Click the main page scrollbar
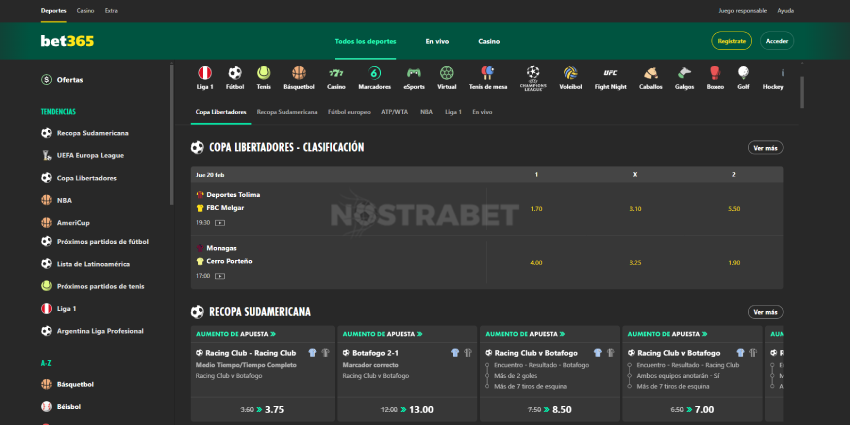The image size is (850, 425). pos(802,92)
